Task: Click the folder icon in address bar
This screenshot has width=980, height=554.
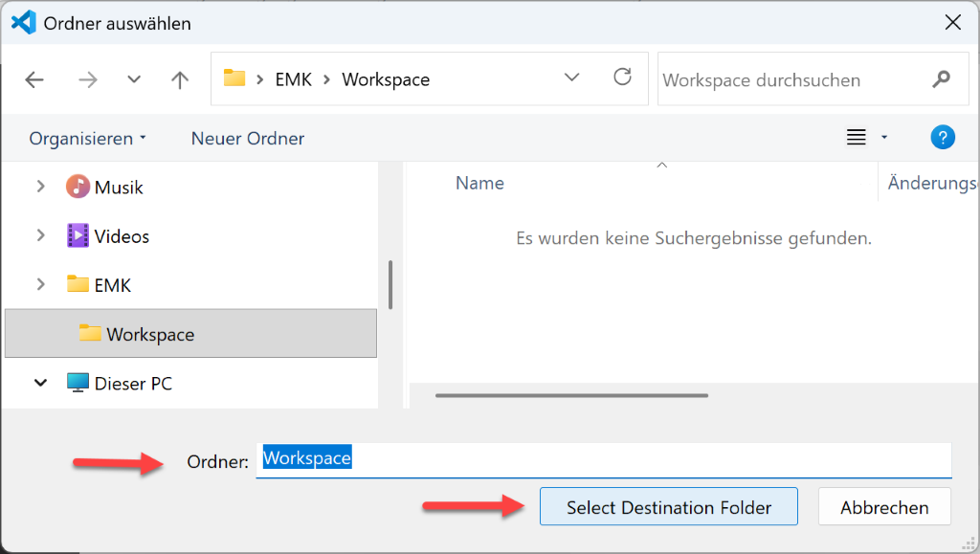Action: click(234, 78)
